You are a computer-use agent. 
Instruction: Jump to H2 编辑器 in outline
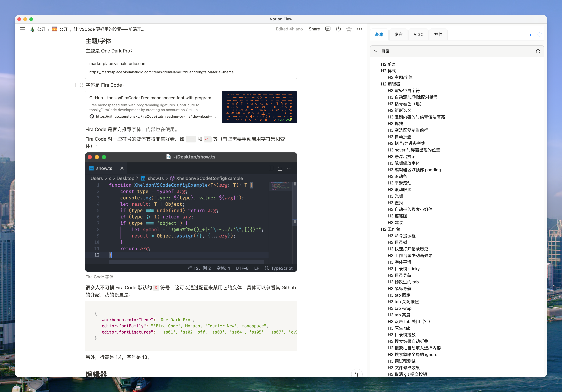click(x=390, y=84)
